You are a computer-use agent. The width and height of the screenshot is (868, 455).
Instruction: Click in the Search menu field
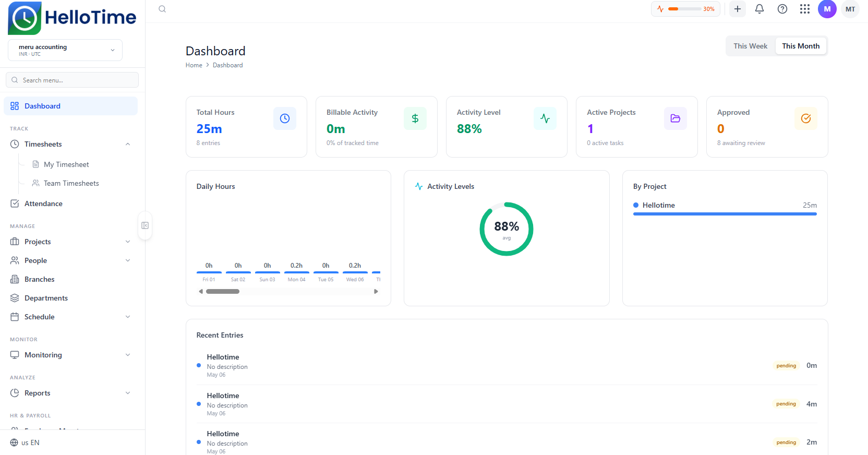point(72,80)
